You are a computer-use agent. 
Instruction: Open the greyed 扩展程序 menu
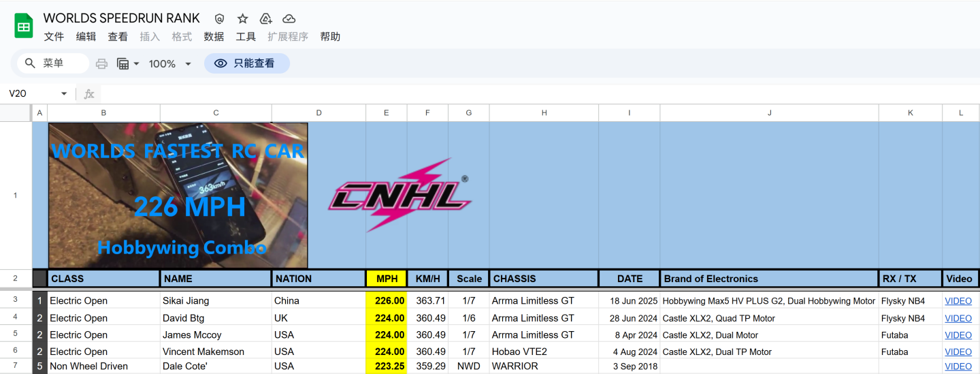(288, 37)
